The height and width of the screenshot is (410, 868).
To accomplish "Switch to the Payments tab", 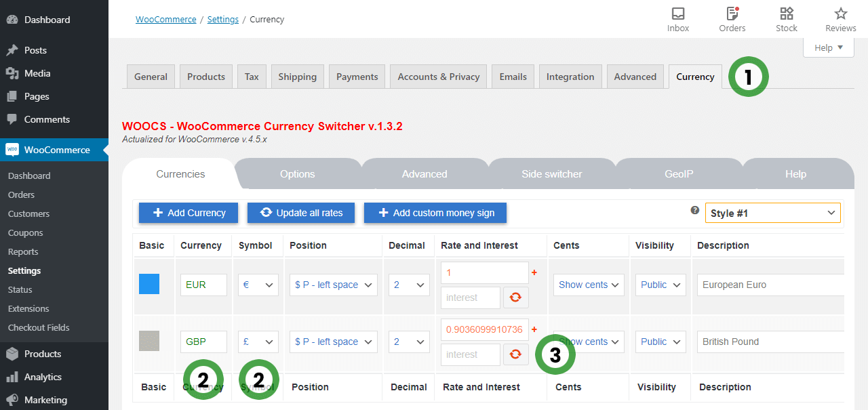I will click(357, 77).
